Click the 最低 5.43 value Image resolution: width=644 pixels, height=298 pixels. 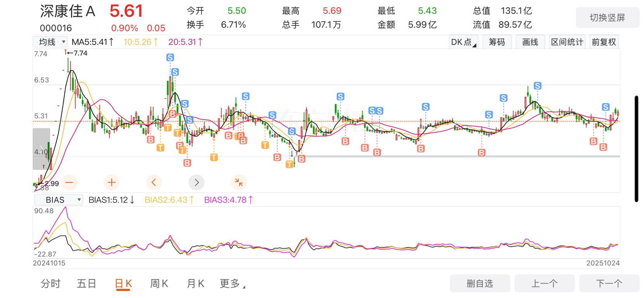(427, 11)
